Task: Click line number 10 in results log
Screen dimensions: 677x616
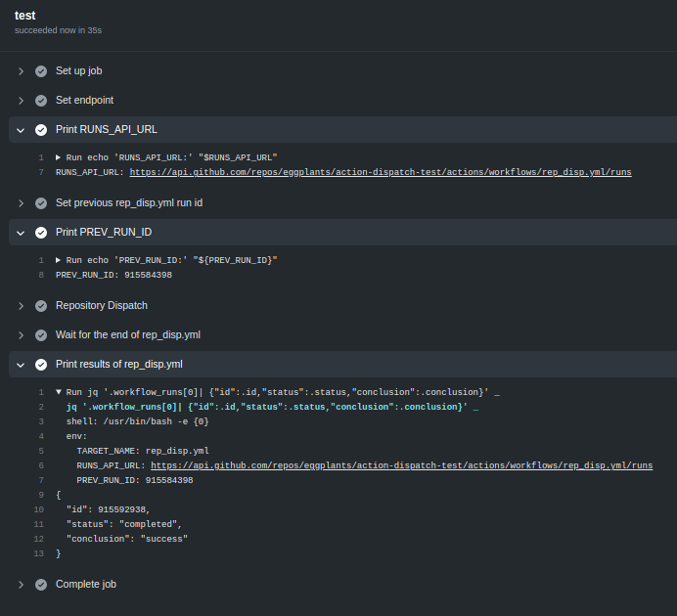Action: (x=39, y=509)
